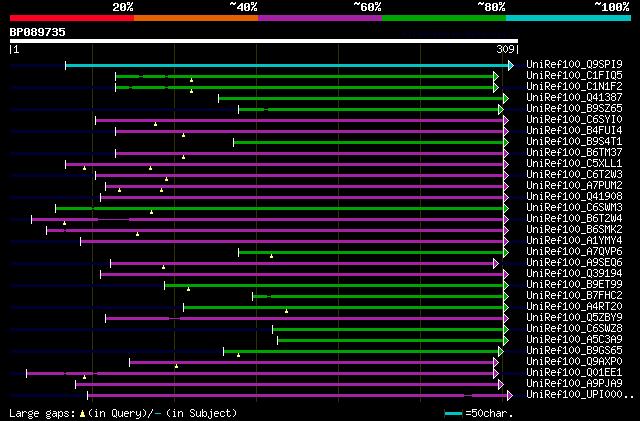Open subject UniRef100_C6SYI0

point(574,119)
